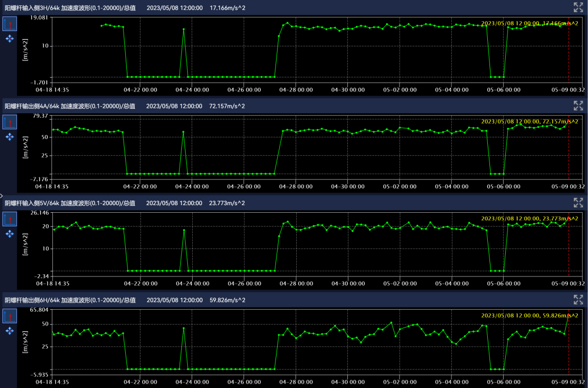Maximize the 4A acceleration chart panel
Viewport: 588px width, 388px height.
tap(578, 106)
